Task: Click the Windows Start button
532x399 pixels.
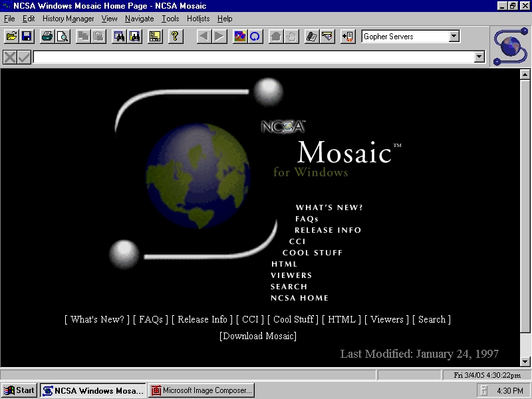Action: point(20,390)
